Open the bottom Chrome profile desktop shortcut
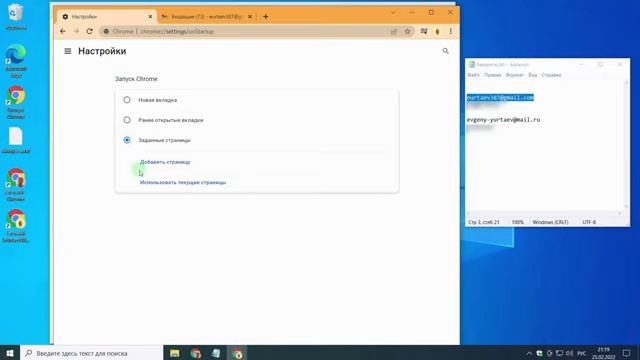The image size is (640, 360). click(16, 226)
